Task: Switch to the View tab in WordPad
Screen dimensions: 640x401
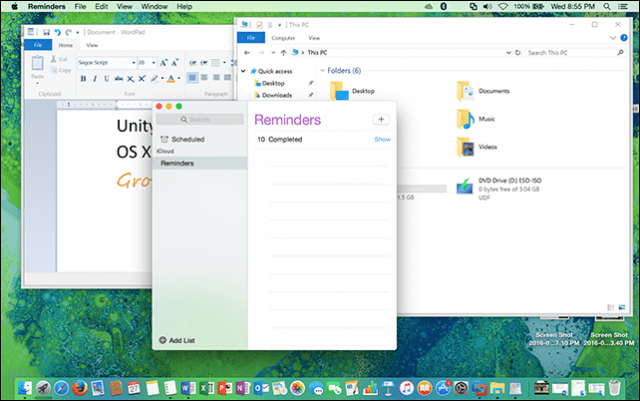Action: pos(92,45)
